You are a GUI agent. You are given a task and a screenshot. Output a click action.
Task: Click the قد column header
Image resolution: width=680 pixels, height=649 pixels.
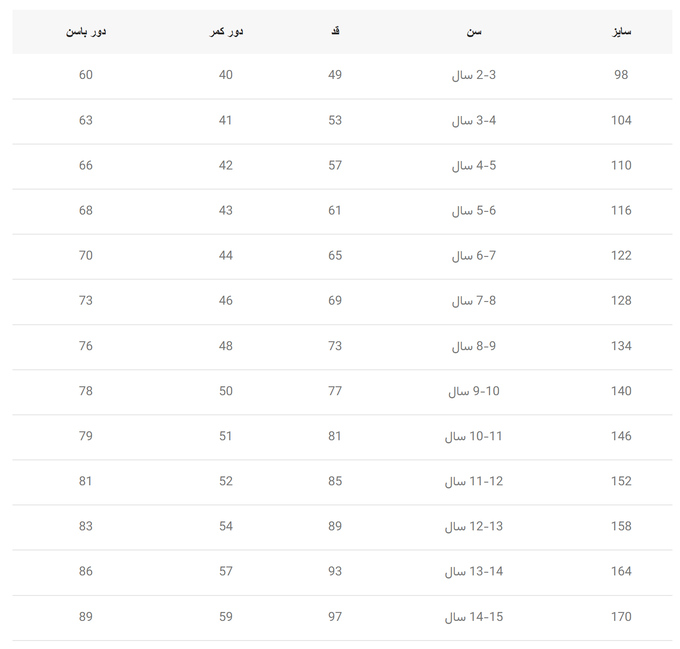coord(335,31)
